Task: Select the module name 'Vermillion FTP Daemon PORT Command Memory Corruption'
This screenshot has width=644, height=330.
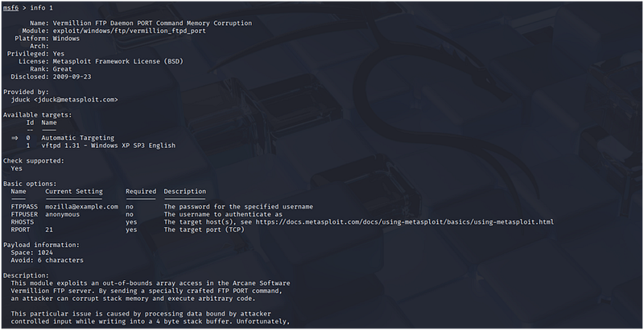Action: [152, 23]
